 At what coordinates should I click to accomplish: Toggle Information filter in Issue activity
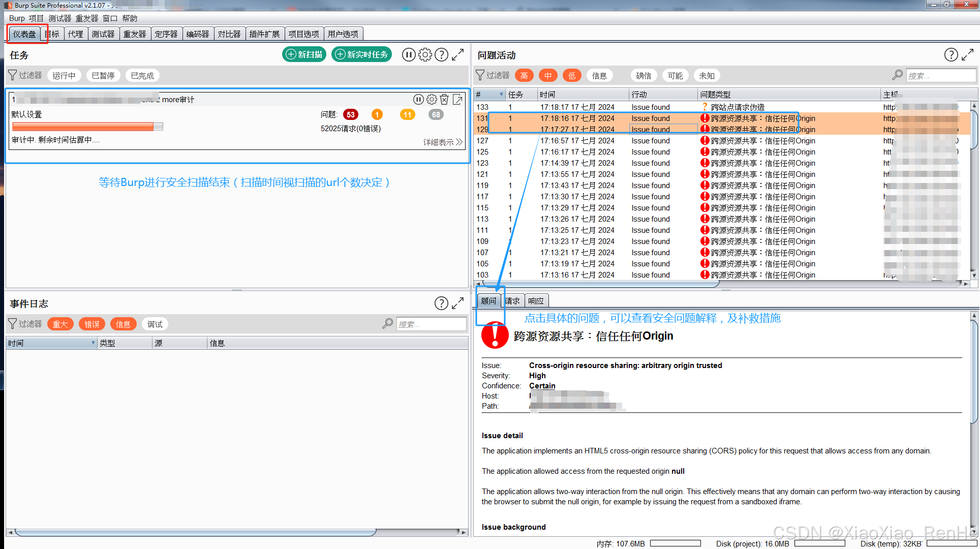600,75
